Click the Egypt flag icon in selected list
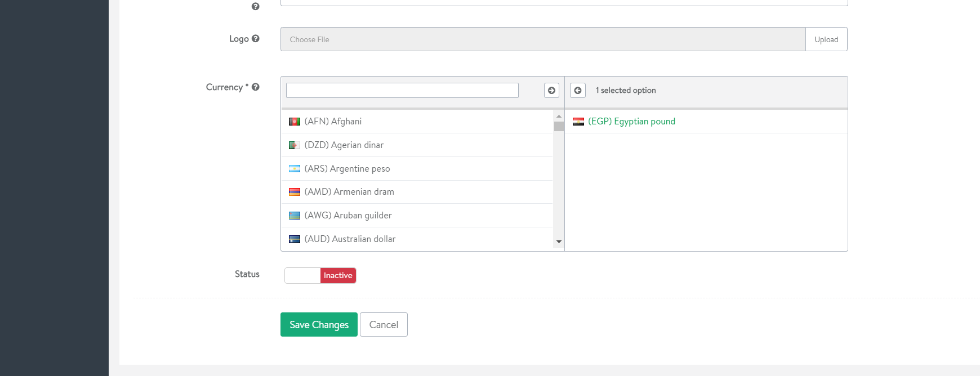980x376 pixels. (578, 122)
